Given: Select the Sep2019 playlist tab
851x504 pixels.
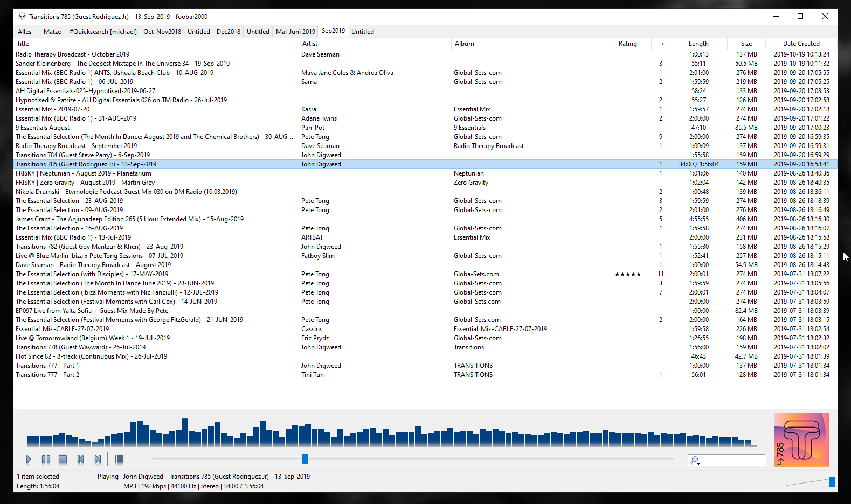Looking at the screenshot, I should click(x=333, y=31).
